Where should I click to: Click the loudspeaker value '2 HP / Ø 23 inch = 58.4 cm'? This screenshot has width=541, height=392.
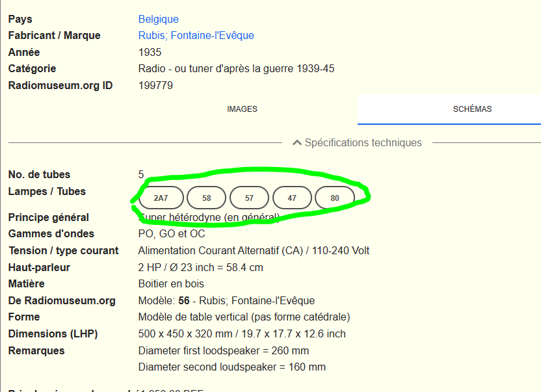click(x=201, y=267)
